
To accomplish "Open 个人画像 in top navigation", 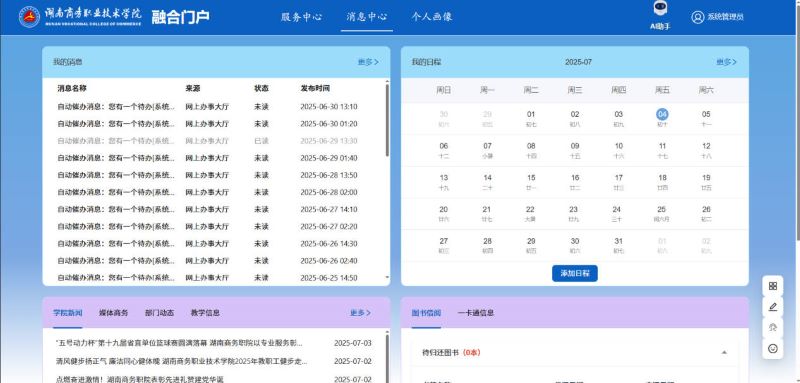I will [x=432, y=17].
